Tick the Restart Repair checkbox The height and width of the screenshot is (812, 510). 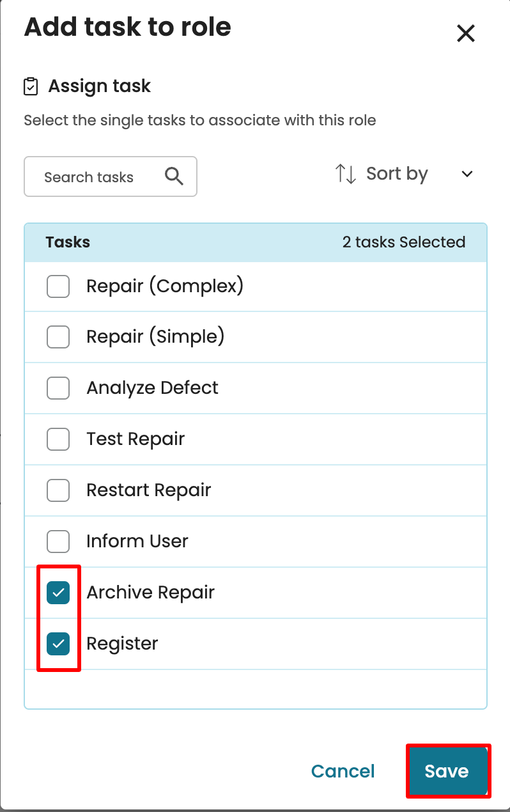click(58, 490)
